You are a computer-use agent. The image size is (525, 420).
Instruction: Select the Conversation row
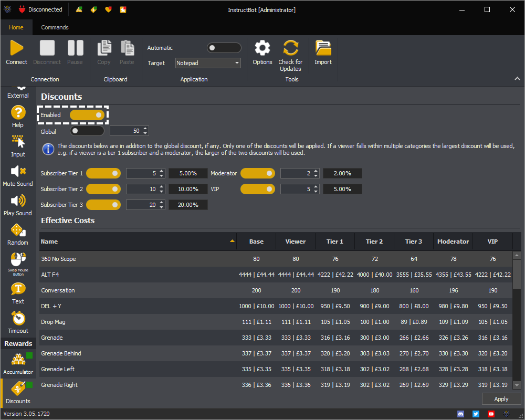click(x=276, y=290)
